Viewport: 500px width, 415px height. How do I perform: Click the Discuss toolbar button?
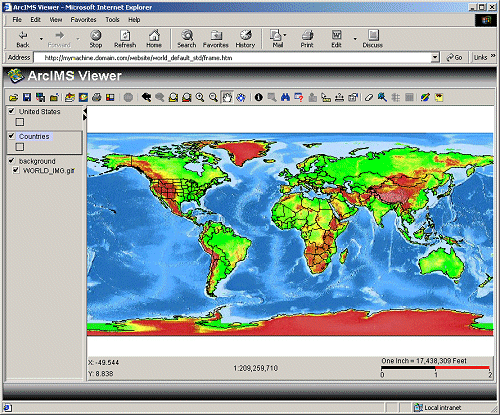[373, 39]
